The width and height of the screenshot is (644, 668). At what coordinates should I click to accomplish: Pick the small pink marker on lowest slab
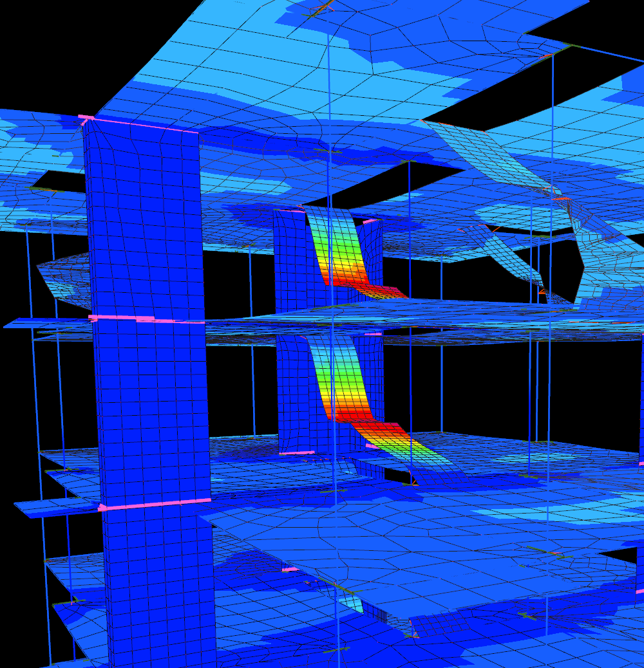[290, 570]
